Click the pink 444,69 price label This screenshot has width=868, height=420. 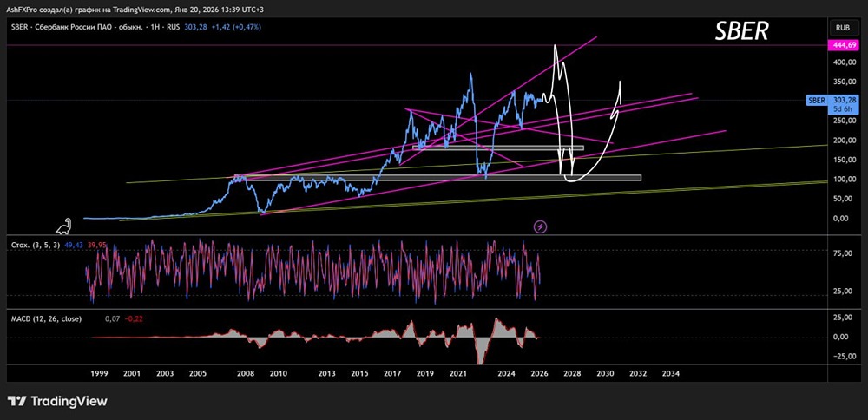[842, 45]
